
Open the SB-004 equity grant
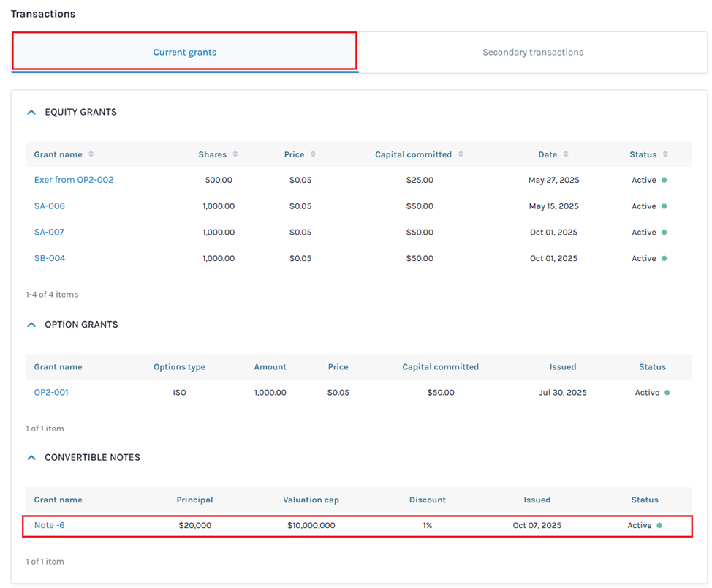click(50, 258)
